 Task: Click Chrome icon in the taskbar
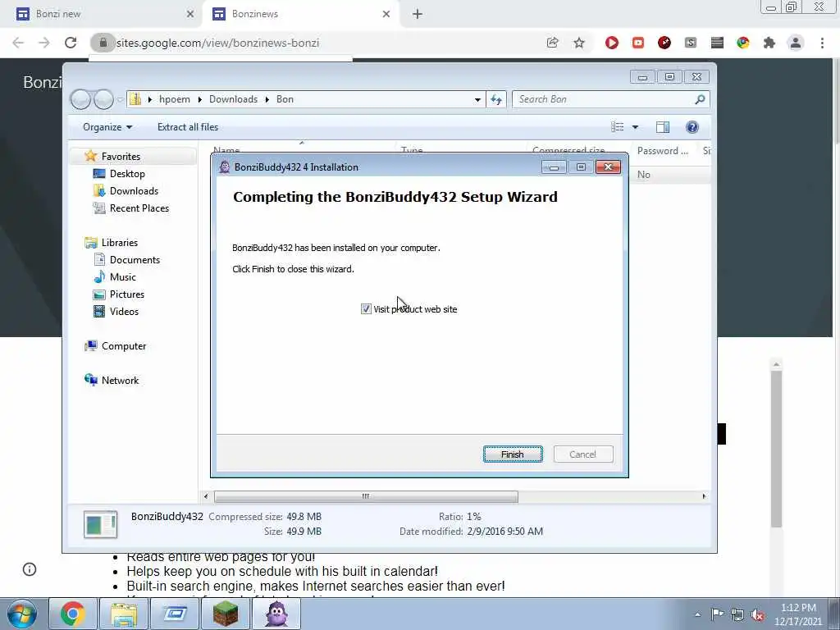[x=72, y=614]
